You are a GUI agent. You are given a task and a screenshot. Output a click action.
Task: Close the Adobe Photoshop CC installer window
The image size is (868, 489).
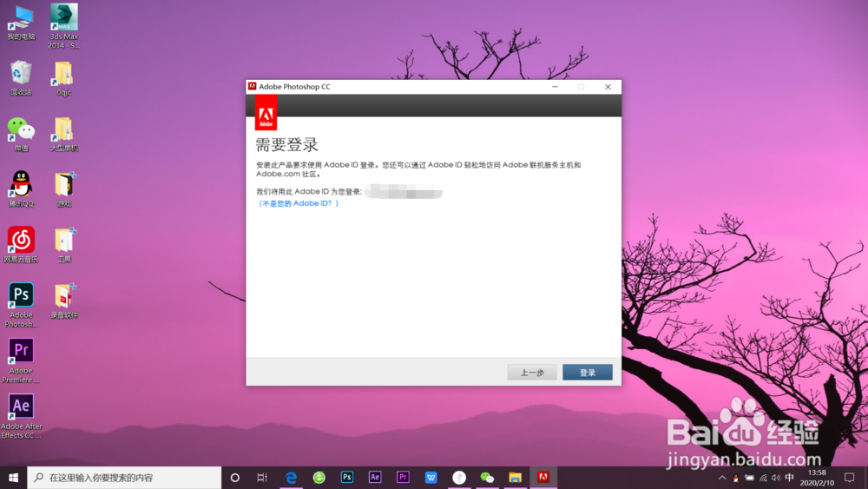608,87
